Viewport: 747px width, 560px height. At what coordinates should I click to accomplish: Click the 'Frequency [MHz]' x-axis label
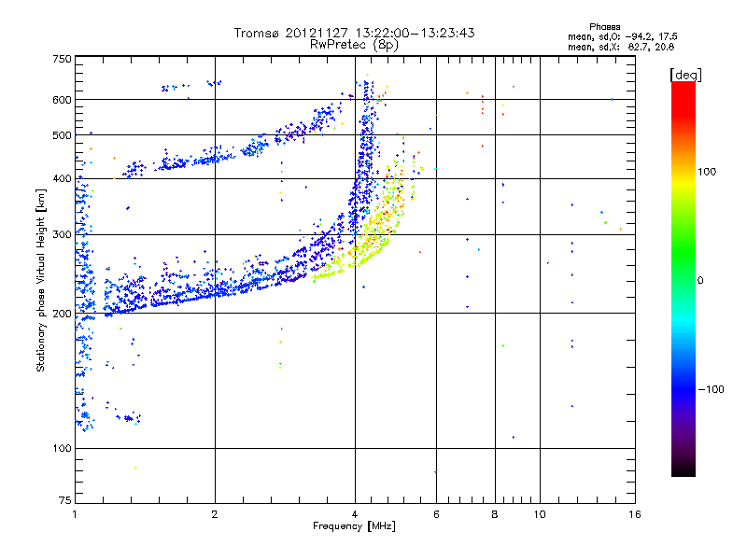(354, 526)
